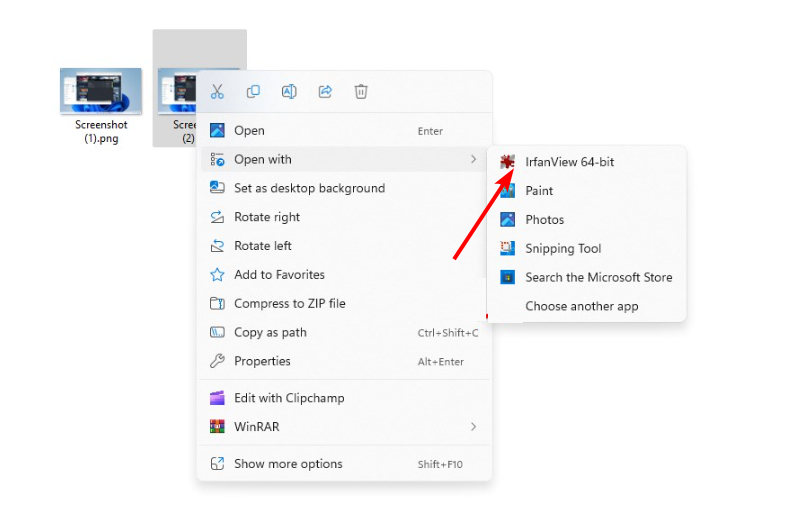Click the desktop background icon
This screenshot has width=810, height=514.
pyautogui.click(x=217, y=188)
